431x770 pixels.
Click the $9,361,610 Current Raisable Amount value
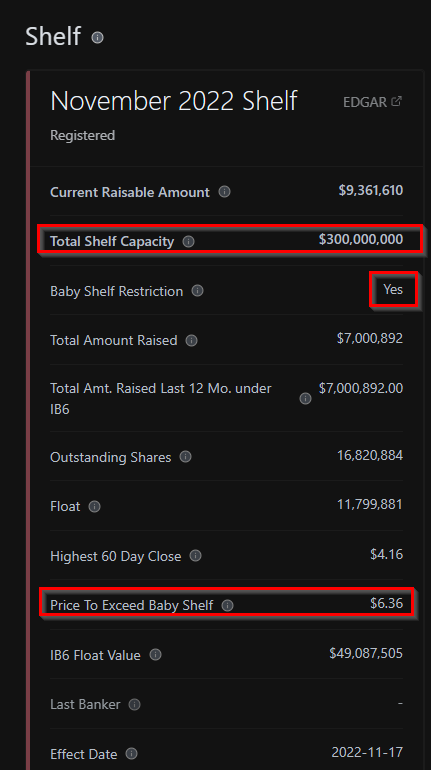[x=371, y=191]
